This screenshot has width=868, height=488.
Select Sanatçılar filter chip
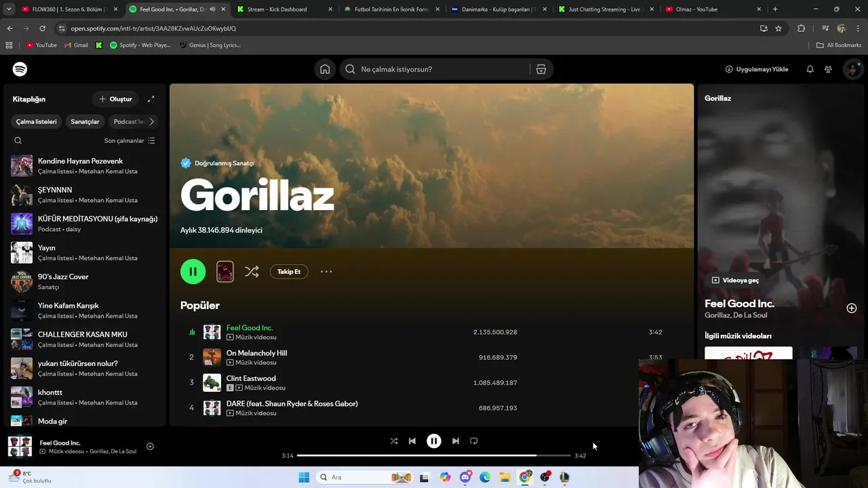click(x=85, y=122)
